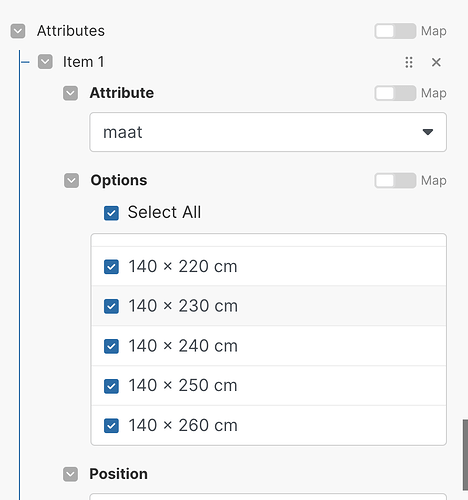The height and width of the screenshot is (500, 468).
Task: Collapse the Attribute field chevron
Action: [x=70, y=93]
